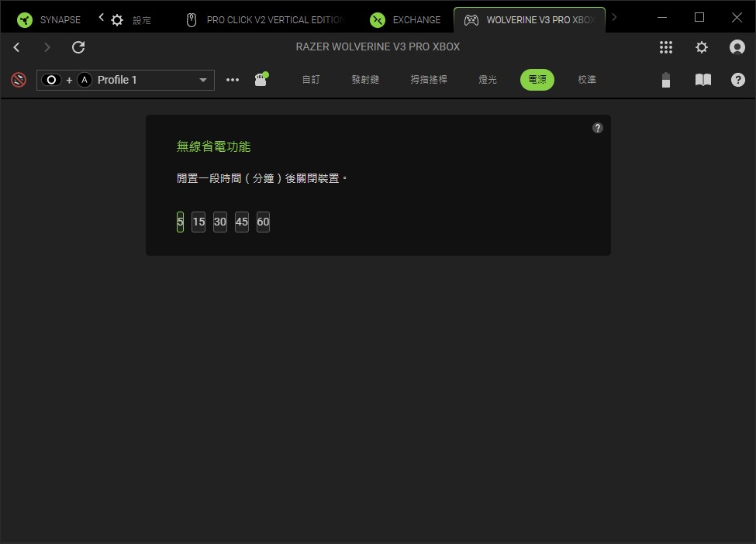Open the Synapse home tab

click(x=49, y=19)
